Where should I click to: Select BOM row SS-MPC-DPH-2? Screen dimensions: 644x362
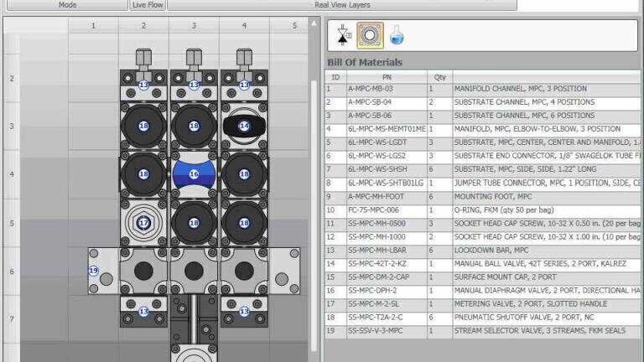pos(483,291)
